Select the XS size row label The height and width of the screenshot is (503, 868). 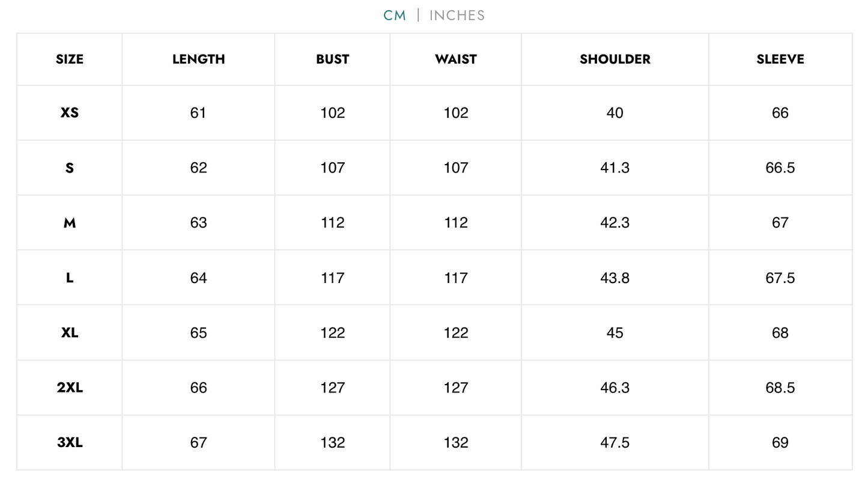(x=70, y=113)
